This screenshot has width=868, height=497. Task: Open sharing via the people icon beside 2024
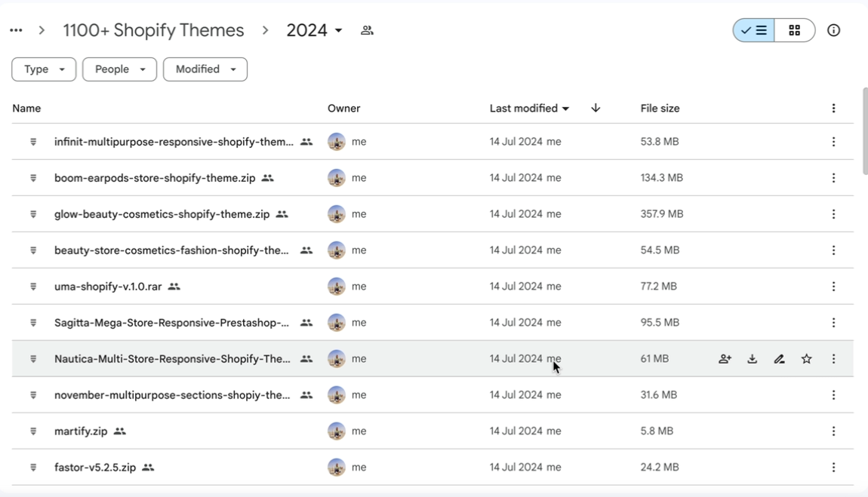[367, 30]
